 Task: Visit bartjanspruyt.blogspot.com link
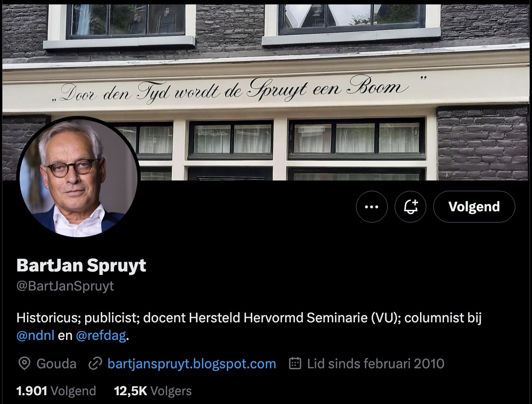click(x=192, y=363)
